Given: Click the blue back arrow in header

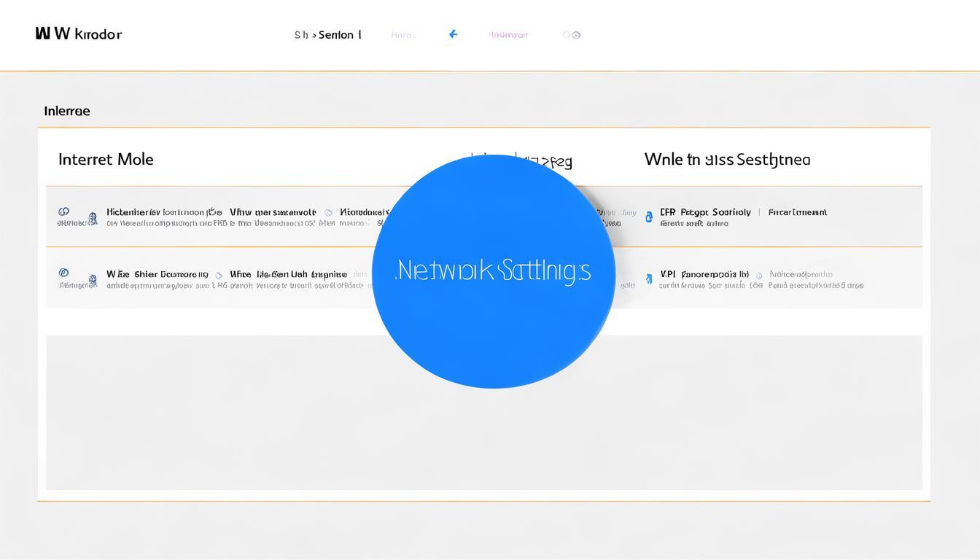Looking at the screenshot, I should pyautogui.click(x=453, y=34).
